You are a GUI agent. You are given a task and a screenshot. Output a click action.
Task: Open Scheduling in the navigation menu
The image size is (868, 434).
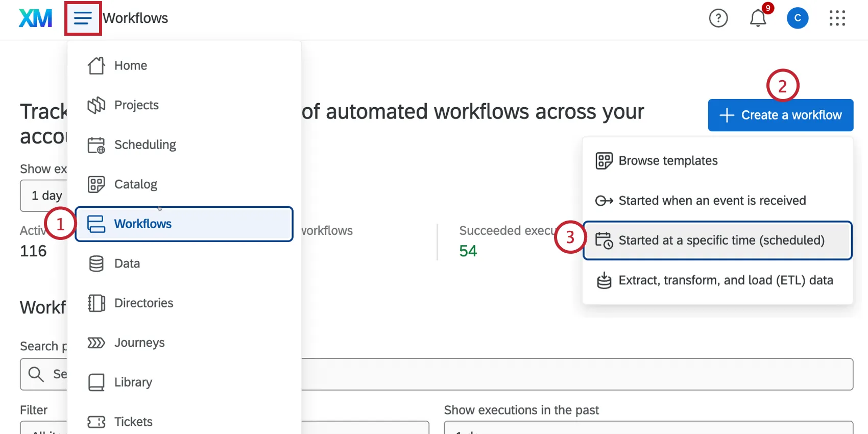click(x=145, y=145)
